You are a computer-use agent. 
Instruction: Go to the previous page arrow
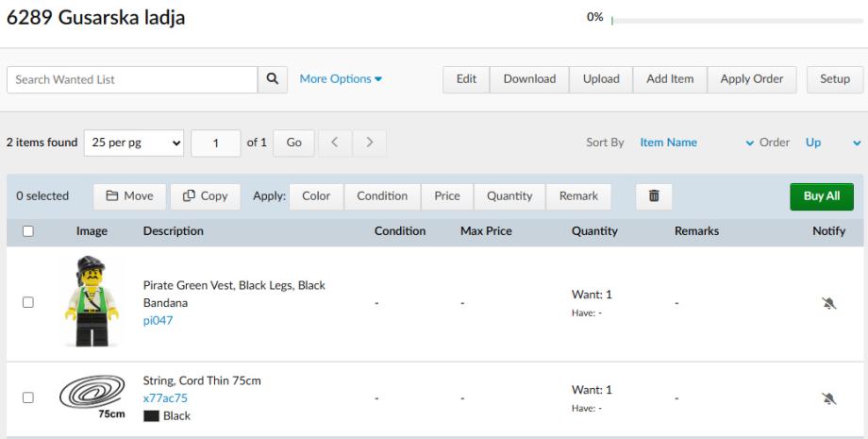335,143
